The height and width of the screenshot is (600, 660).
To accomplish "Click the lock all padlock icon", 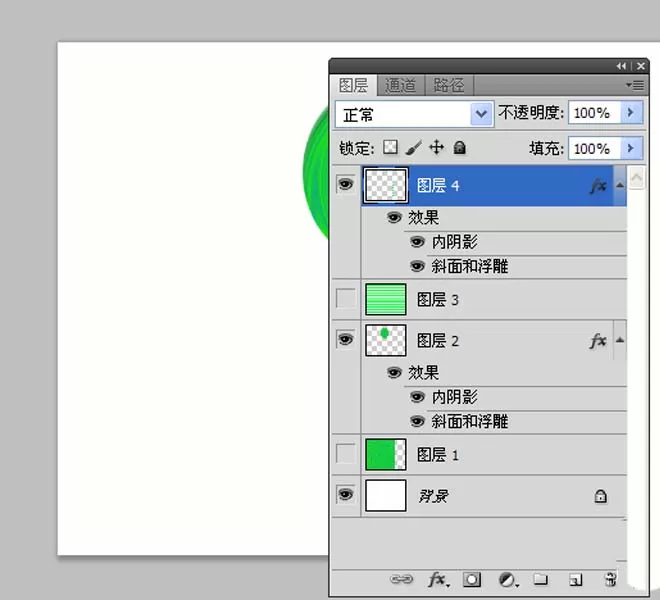I will tap(460, 148).
